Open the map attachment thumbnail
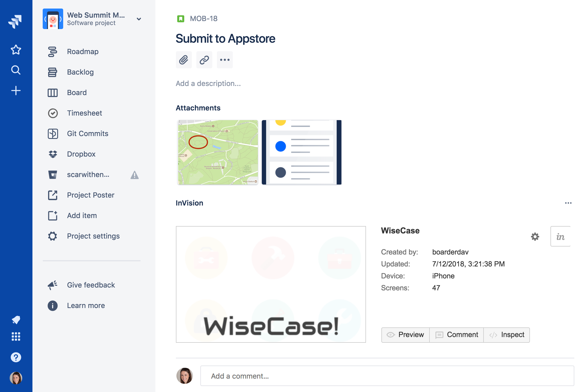The image size is (584, 392). click(218, 152)
